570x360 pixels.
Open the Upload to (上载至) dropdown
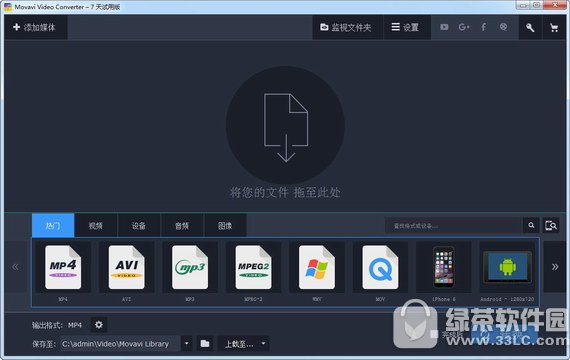pos(244,344)
